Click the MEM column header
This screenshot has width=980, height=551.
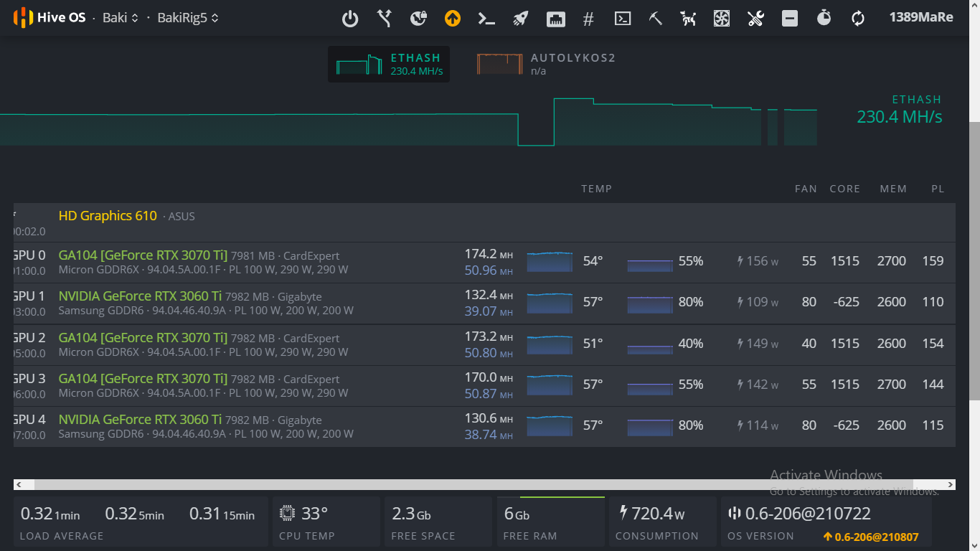[x=894, y=189]
